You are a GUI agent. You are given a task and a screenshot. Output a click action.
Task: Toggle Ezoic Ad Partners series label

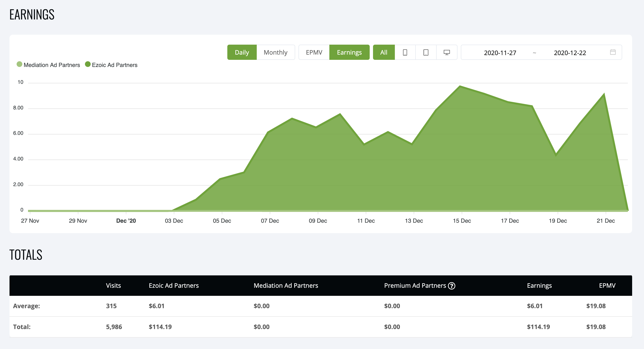point(115,65)
